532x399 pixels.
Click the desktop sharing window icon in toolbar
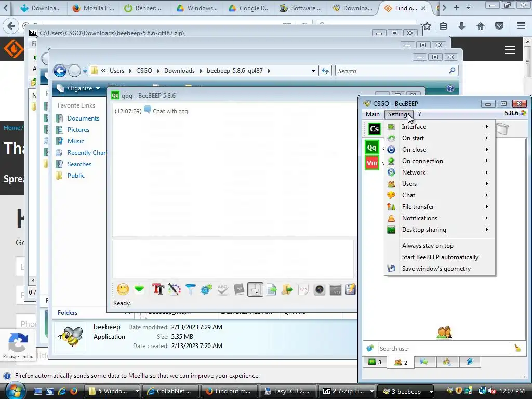335,289
